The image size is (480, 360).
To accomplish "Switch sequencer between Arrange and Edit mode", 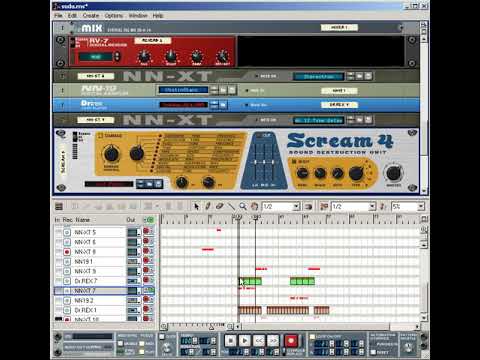I will 59,207.
